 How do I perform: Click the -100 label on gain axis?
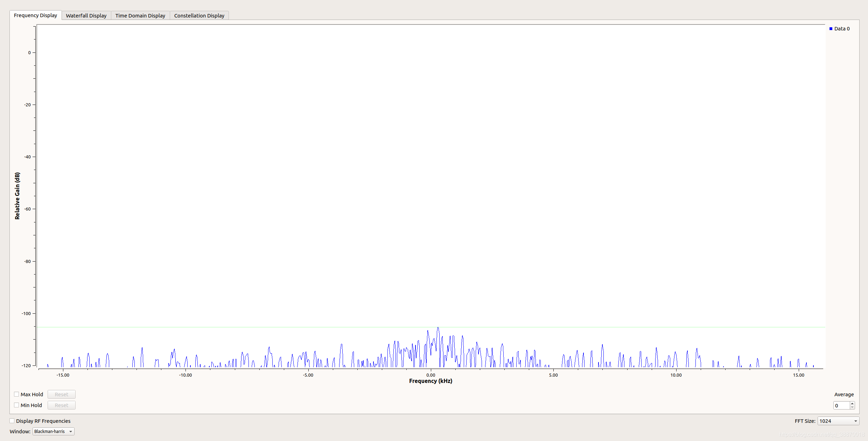[26, 313]
